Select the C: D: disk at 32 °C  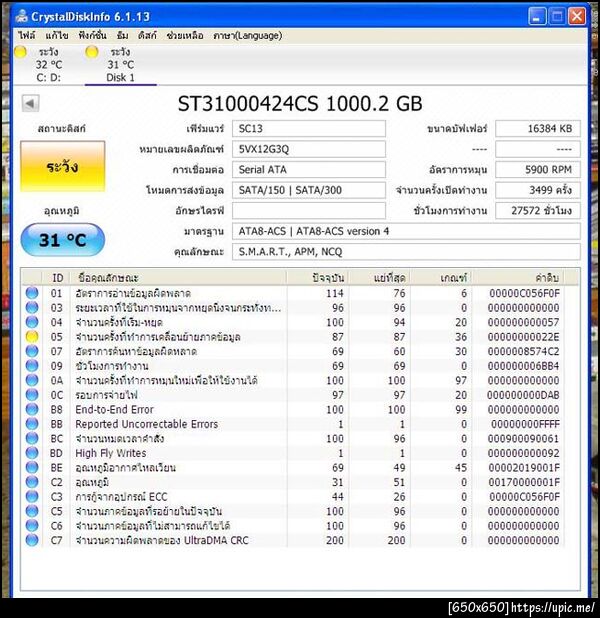[49, 65]
